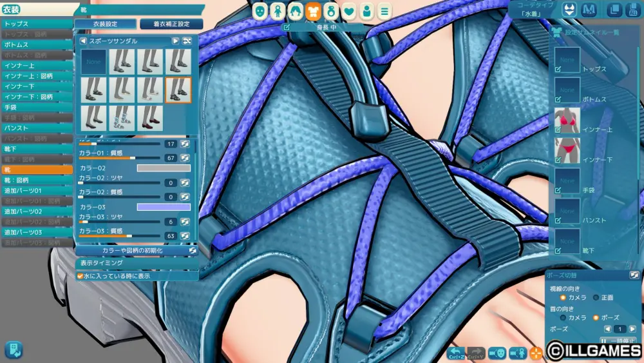Viewport: 644px width, 363px height.
Task: Edit the インナー上 thumbnail setting icon
Action: coord(558,130)
